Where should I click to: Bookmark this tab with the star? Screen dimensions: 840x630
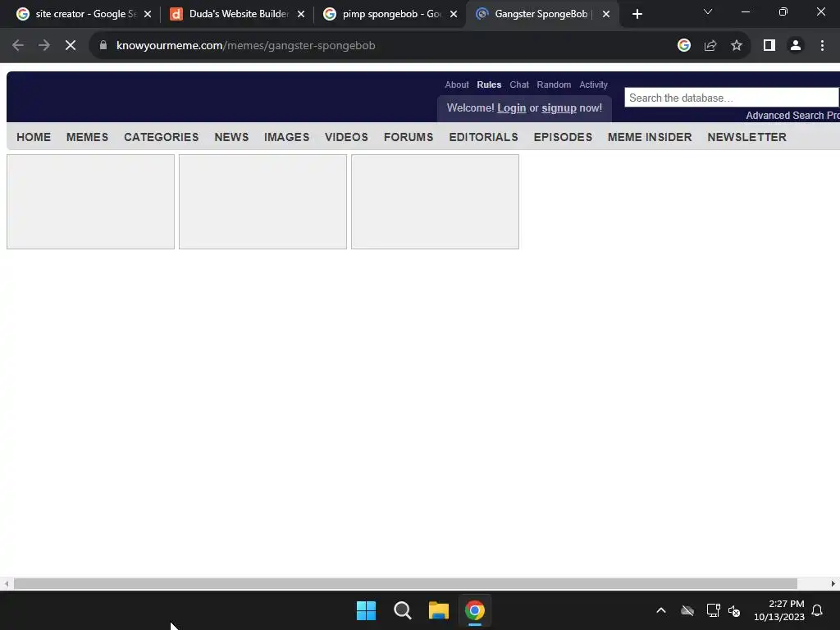pos(737,46)
